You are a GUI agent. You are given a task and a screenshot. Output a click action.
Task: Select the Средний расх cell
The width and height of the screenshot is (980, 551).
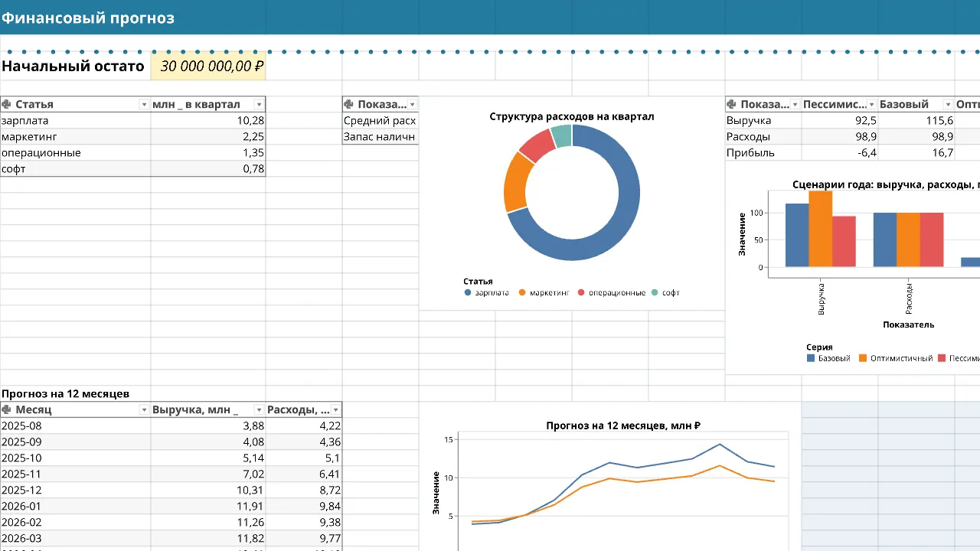click(x=381, y=121)
